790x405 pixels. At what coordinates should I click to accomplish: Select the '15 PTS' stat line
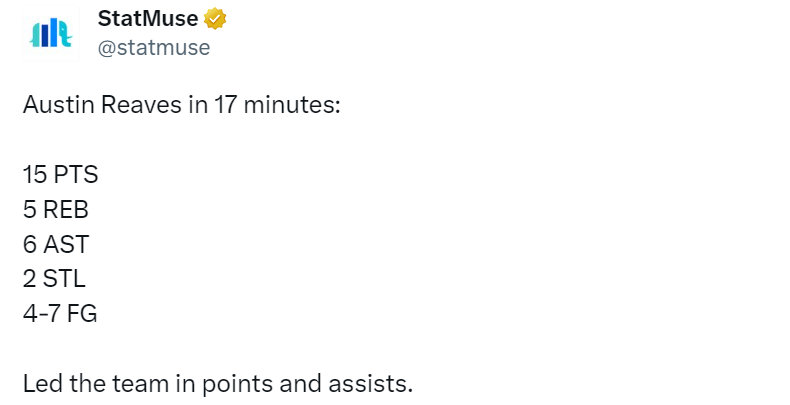point(60,174)
